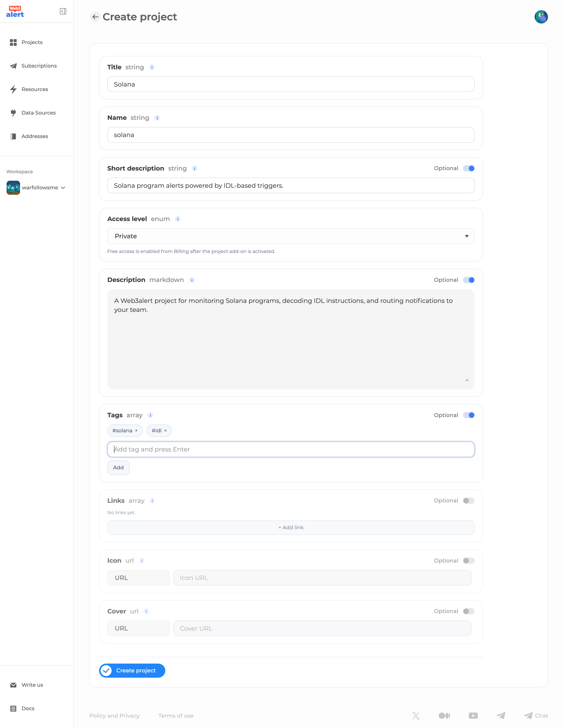Focus the Name input containing solana
The image size is (564, 728).
[x=291, y=135]
